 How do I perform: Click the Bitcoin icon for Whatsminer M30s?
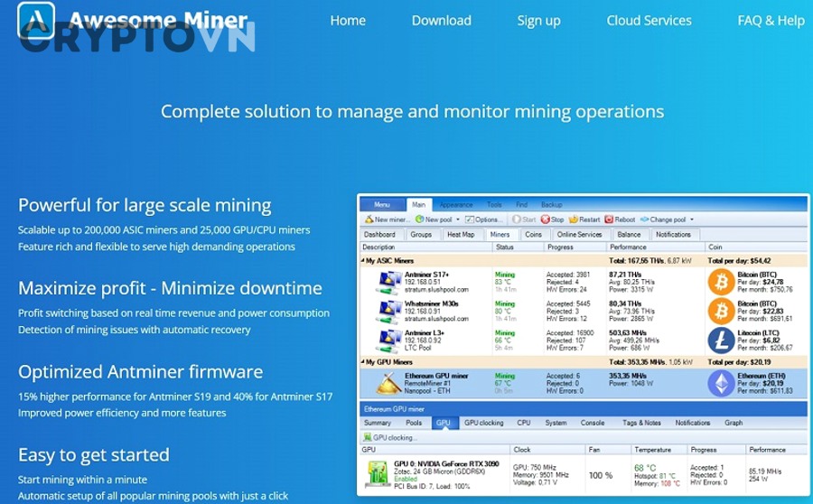721,311
